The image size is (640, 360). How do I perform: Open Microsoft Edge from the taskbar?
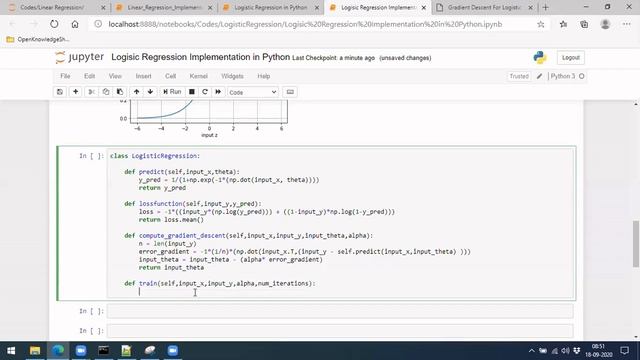point(58,351)
